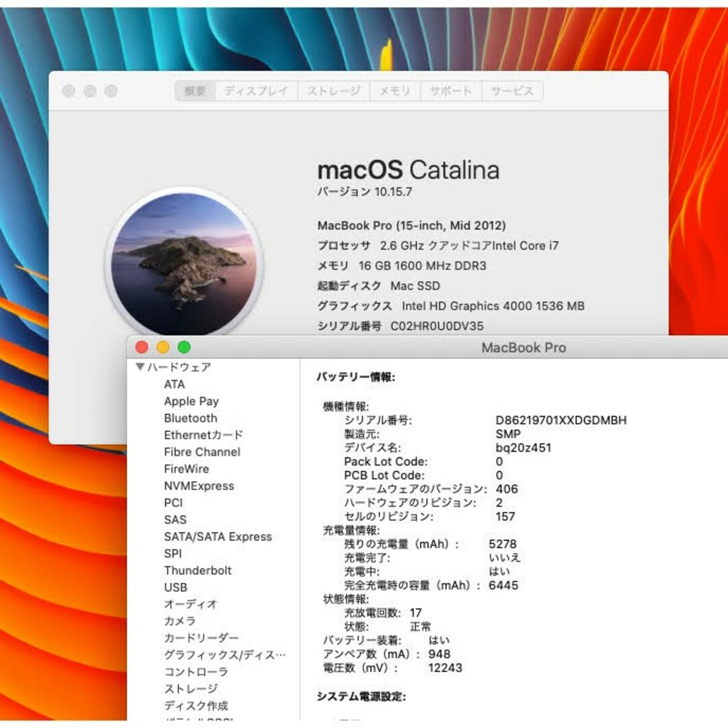
Task: Click the remaining charge value 5278
Action: [502, 544]
